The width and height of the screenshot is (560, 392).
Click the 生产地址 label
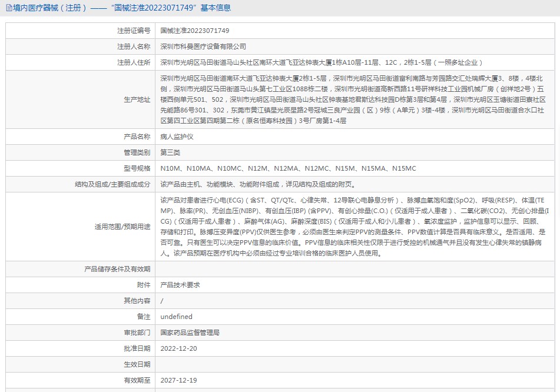(x=137, y=99)
